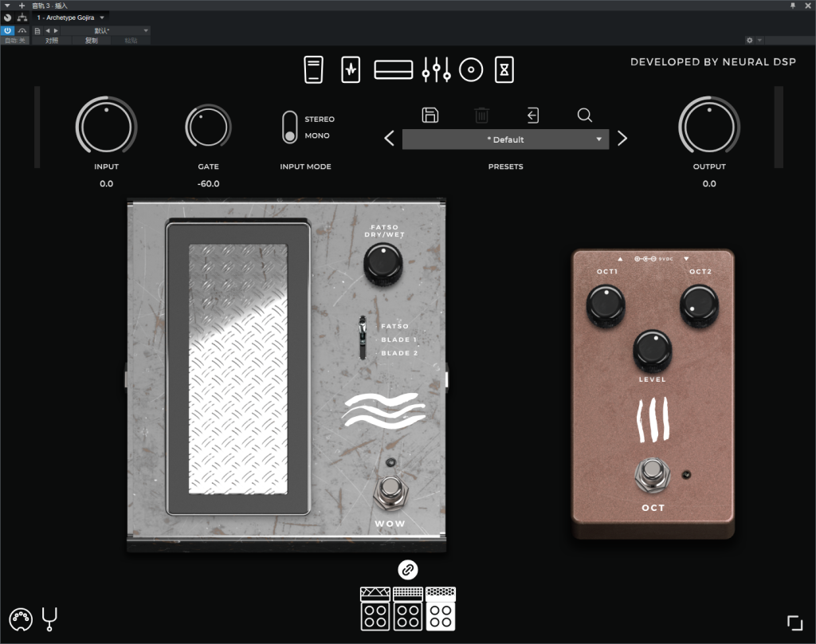816x644 pixels.
Task: Click the host knob-shaped icon
Action: [7, 18]
